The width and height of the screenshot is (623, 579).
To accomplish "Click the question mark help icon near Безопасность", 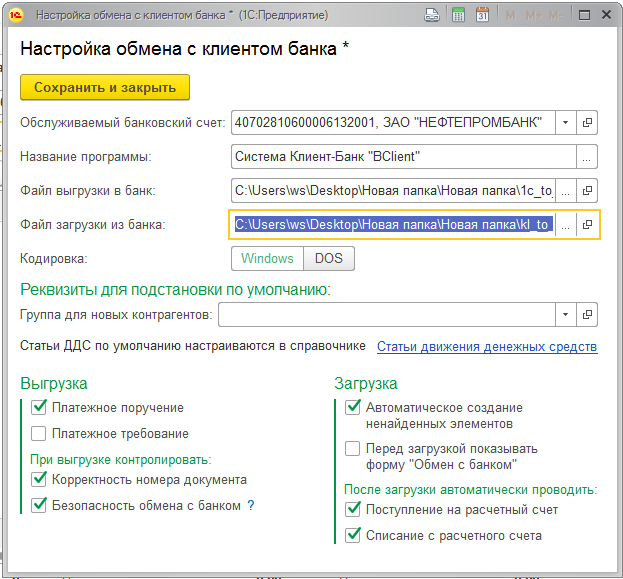I will [x=250, y=505].
